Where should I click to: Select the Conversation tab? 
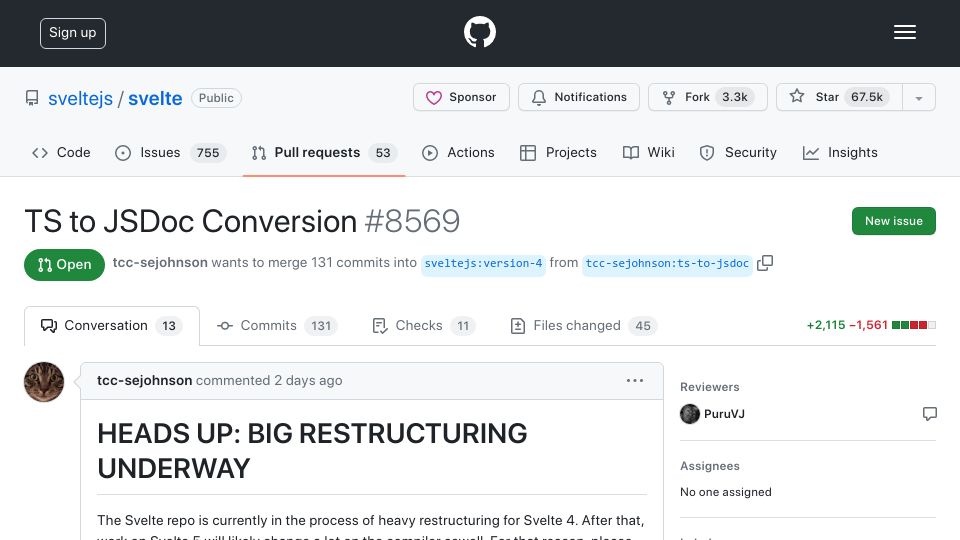pyautogui.click(x=111, y=326)
